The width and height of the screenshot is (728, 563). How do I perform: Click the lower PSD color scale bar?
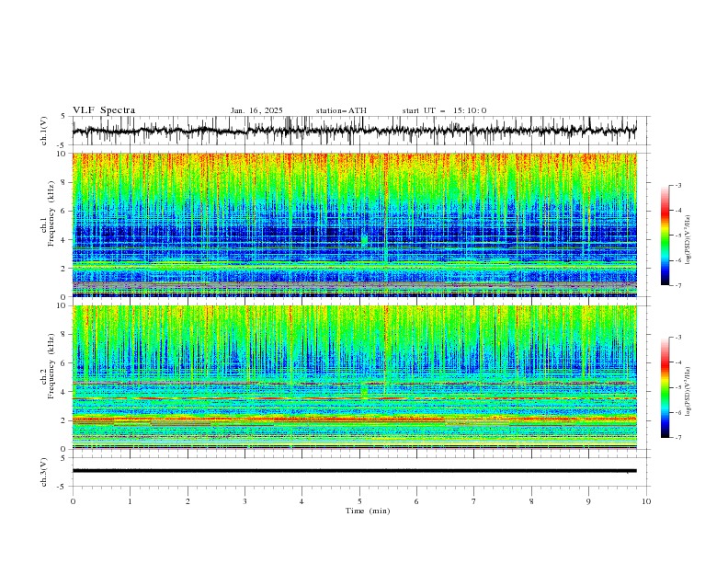tap(665, 387)
